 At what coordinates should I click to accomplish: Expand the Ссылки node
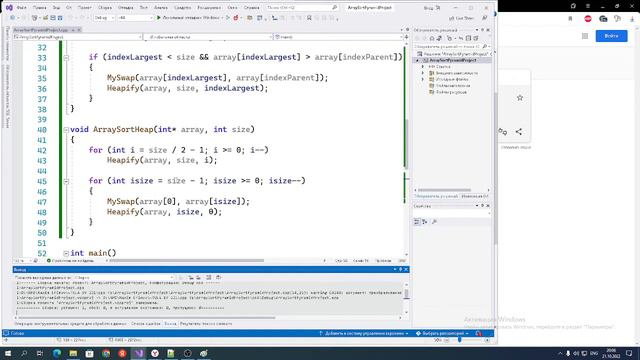[423, 67]
